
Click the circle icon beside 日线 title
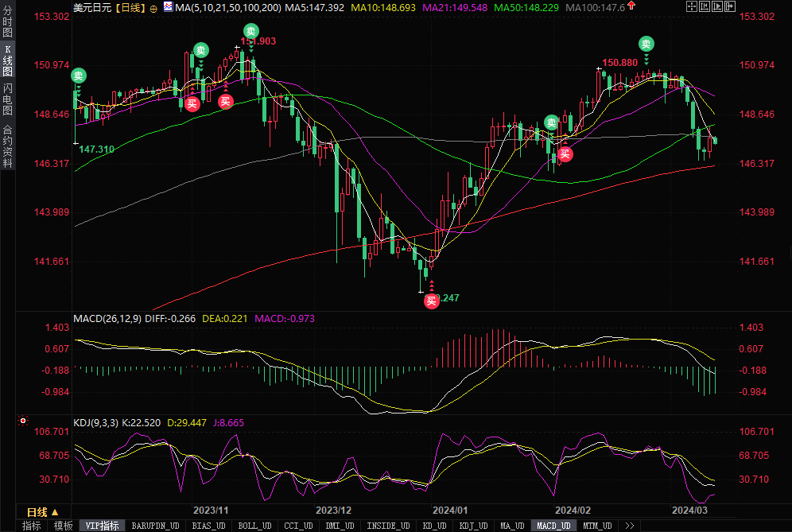pyautogui.click(x=153, y=8)
